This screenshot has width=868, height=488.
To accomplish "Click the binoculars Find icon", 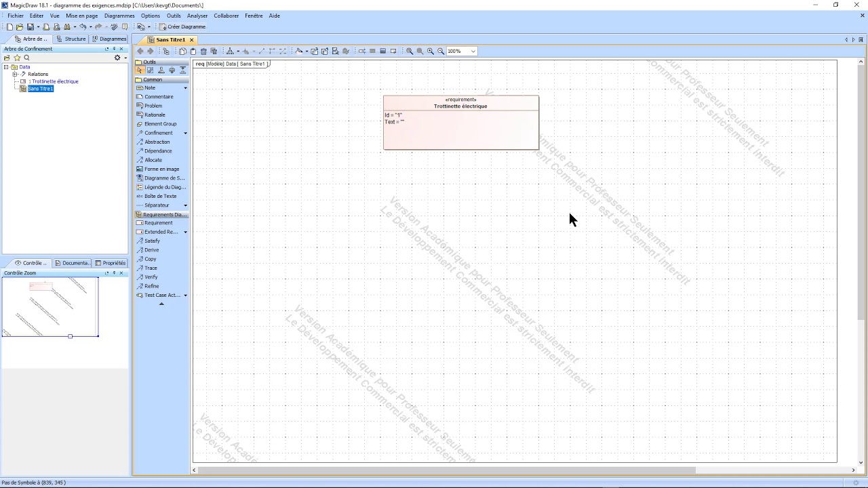I will click(x=66, y=27).
